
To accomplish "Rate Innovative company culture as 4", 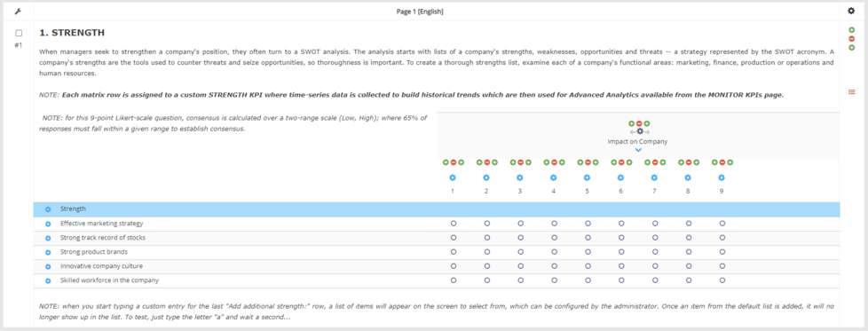I will (554, 266).
